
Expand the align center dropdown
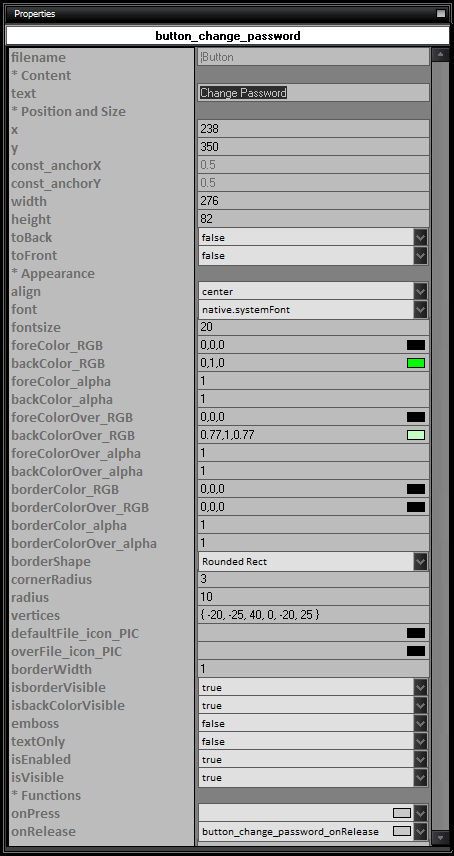click(313, 292)
